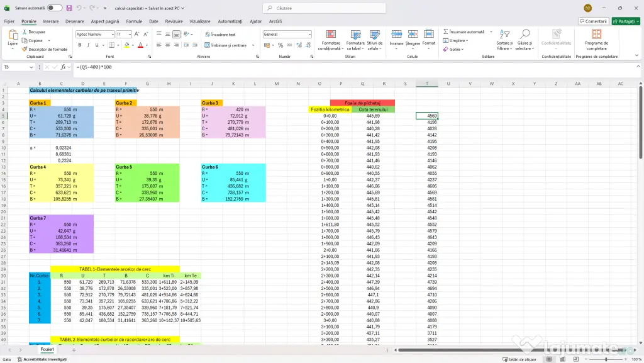Click the insert function fx icon
Screen dimensions: 644x363
[64, 67]
